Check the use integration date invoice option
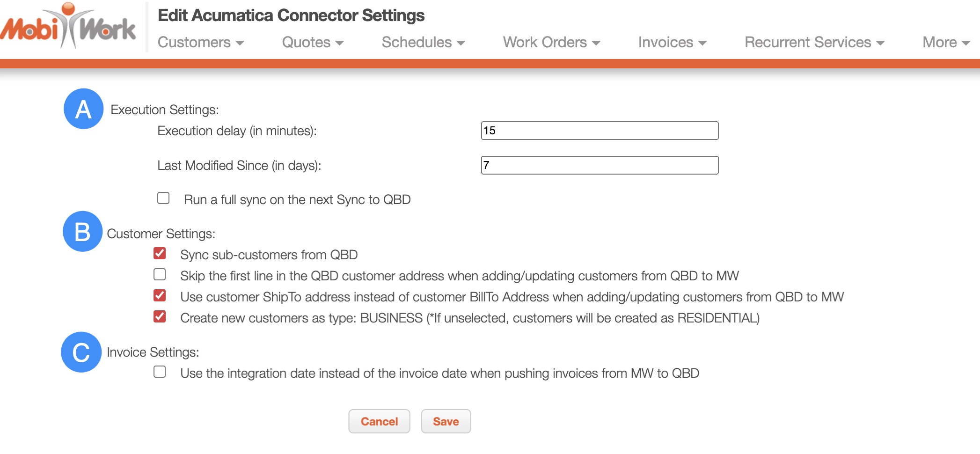The image size is (980, 454). click(x=160, y=372)
